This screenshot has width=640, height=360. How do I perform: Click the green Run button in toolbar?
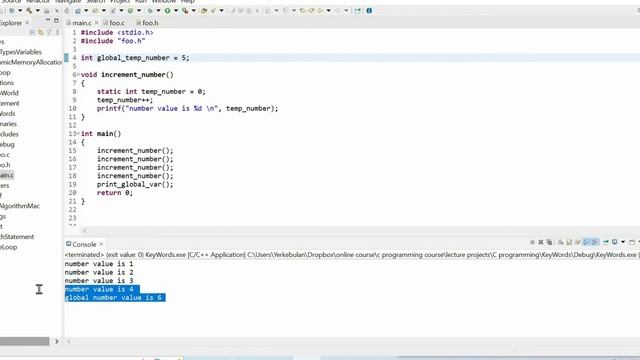[x=167, y=11]
